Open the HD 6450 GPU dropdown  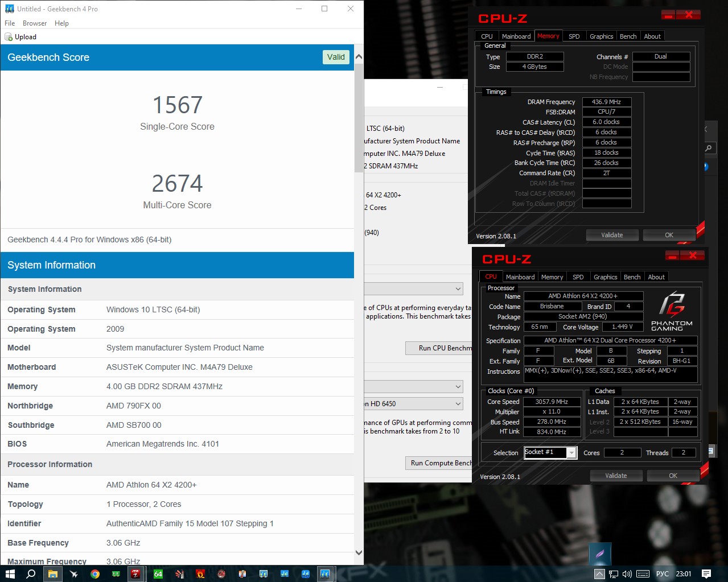(x=414, y=404)
